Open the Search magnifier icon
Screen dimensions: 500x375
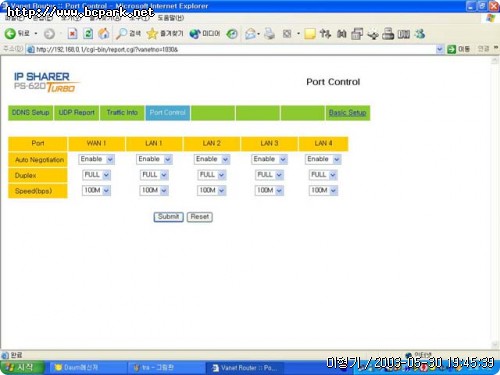(x=121, y=33)
